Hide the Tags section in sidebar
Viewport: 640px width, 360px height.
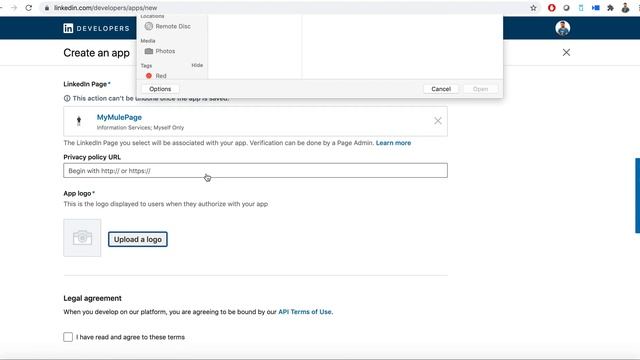tap(197, 65)
